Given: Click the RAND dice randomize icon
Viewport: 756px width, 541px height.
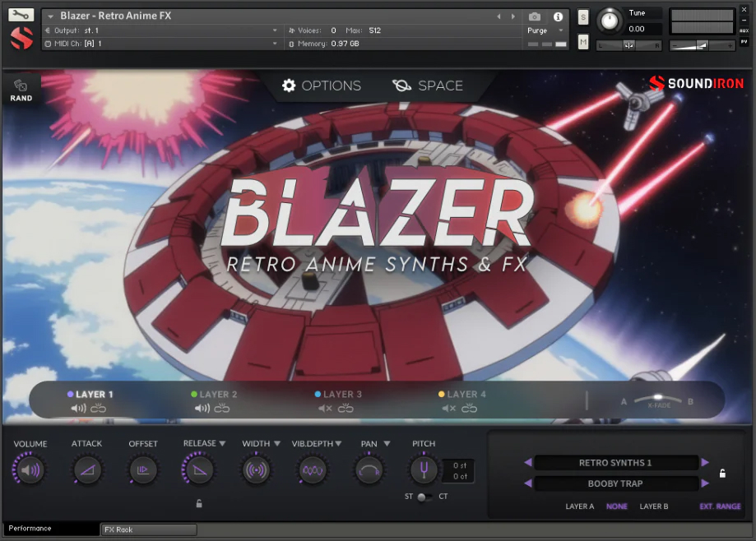Looking at the screenshot, I should click(21, 86).
